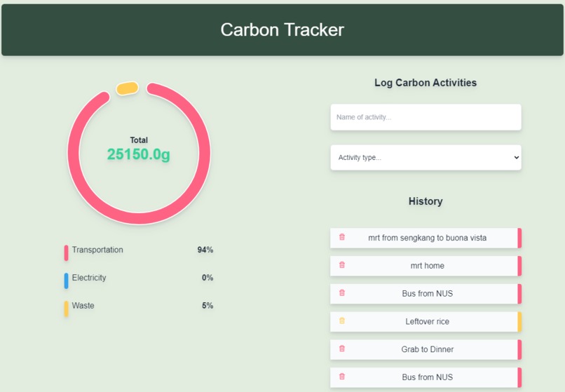Focus the 'Name of activity' input field

click(426, 117)
